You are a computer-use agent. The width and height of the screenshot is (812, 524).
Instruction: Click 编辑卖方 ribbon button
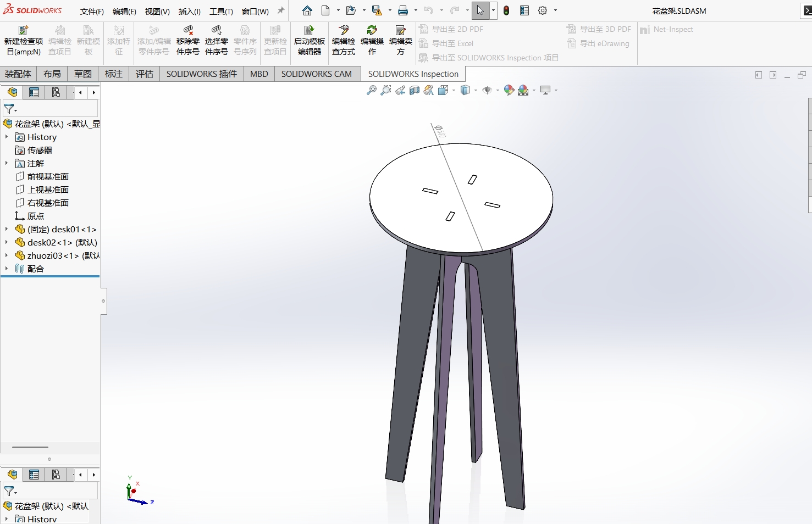(401, 40)
